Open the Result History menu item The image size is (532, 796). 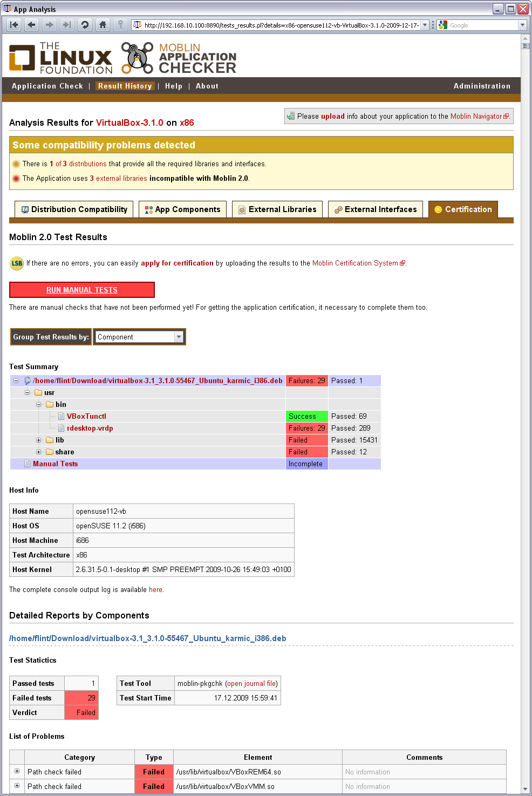[x=125, y=86]
